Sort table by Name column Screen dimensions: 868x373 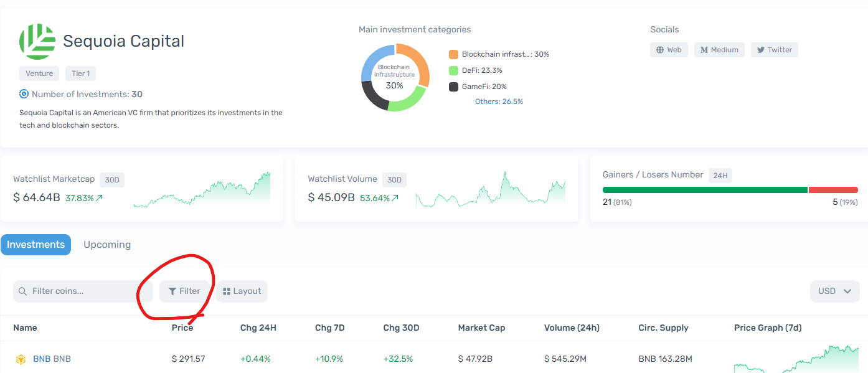point(25,328)
